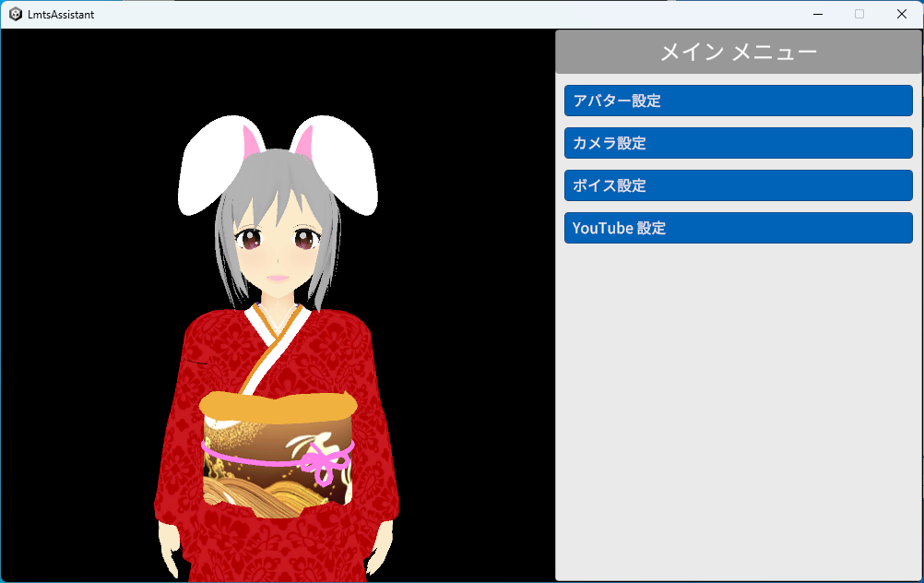This screenshot has width=924, height=583.
Task: Open the ボイス設定 menu
Action: click(x=739, y=185)
